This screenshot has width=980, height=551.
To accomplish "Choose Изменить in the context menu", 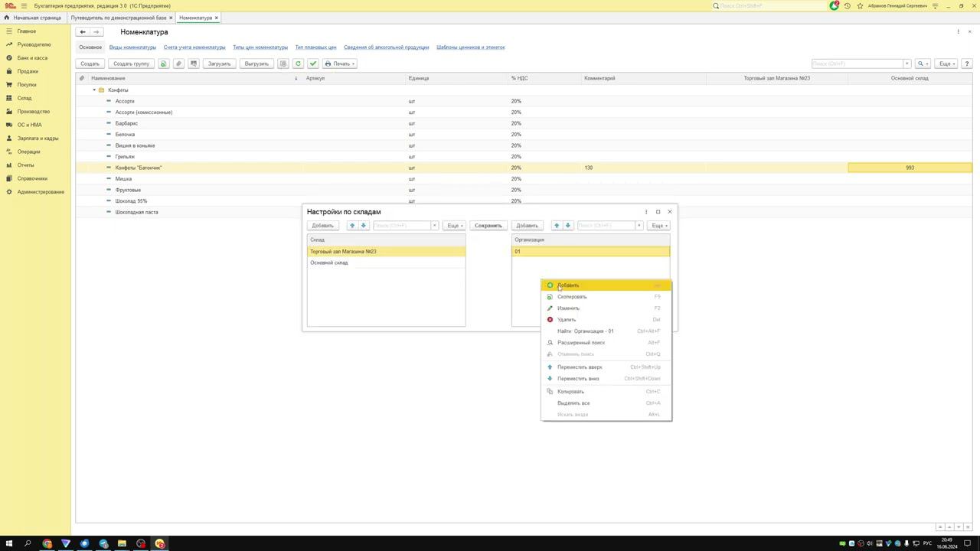I will tap(606, 308).
